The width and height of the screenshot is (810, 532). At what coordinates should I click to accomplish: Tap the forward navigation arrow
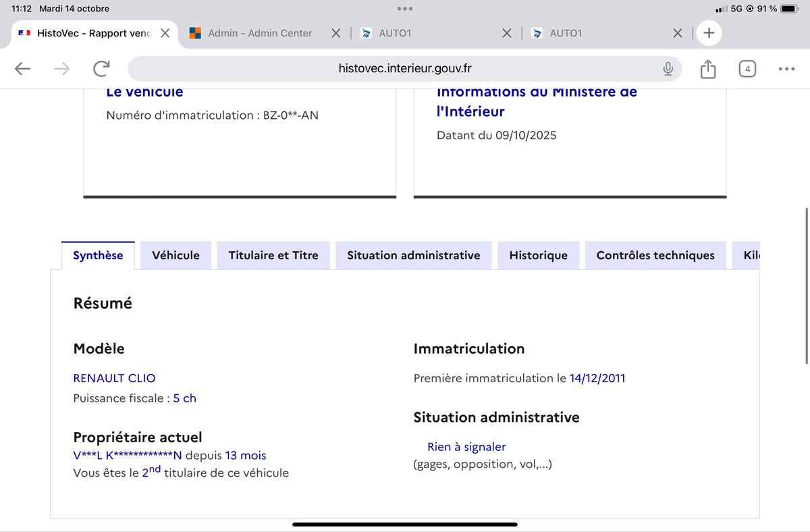62,68
